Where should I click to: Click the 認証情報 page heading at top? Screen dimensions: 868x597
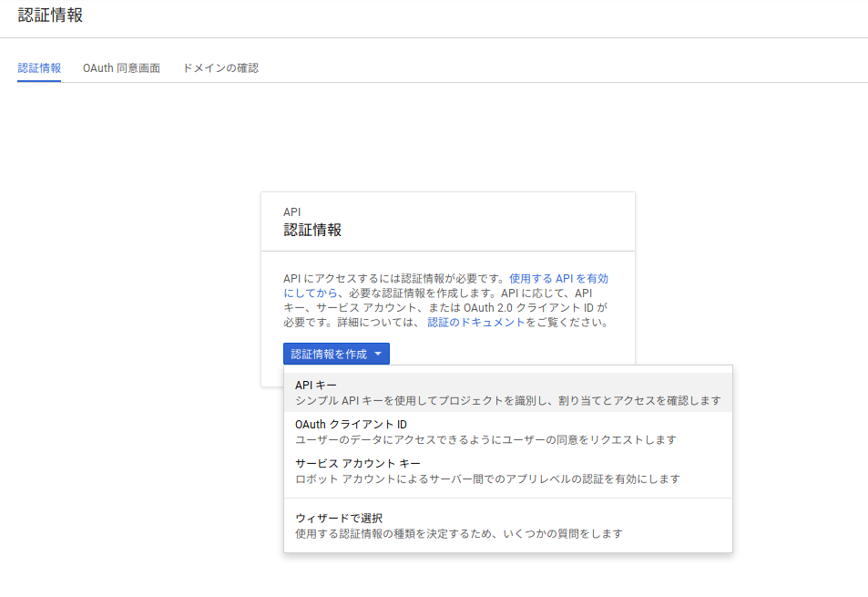50,15
